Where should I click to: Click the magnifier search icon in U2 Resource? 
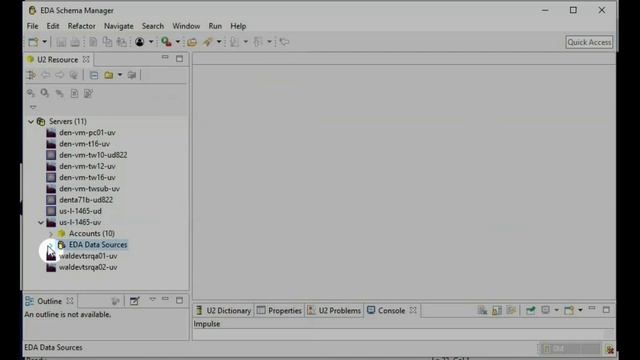coord(44,93)
